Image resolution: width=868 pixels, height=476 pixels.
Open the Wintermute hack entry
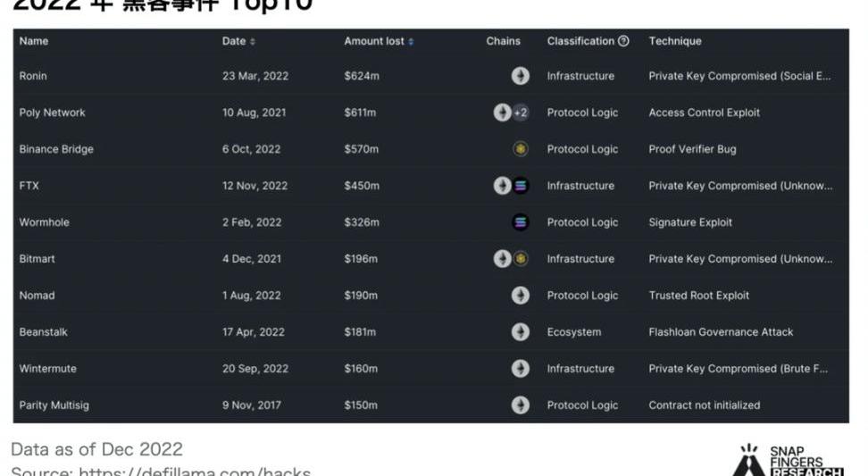tap(47, 369)
